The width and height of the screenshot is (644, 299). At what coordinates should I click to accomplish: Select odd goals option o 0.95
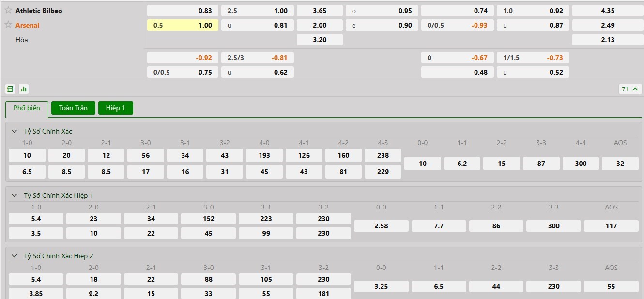[x=382, y=11]
